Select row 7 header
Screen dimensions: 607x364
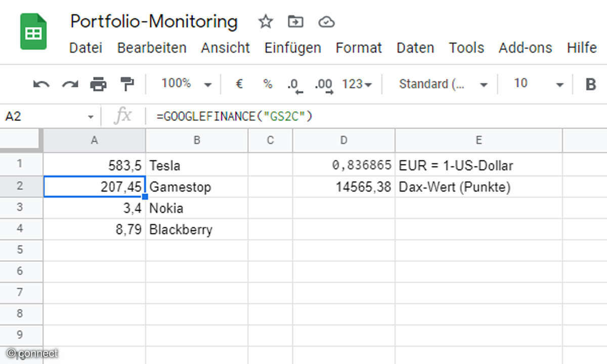21,292
